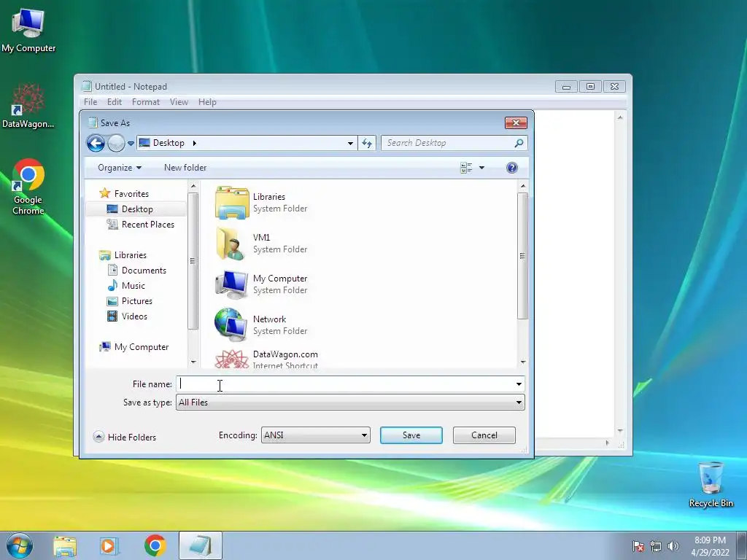Click the Network icon in file list
This screenshot has width=747, height=560.
[231, 324]
